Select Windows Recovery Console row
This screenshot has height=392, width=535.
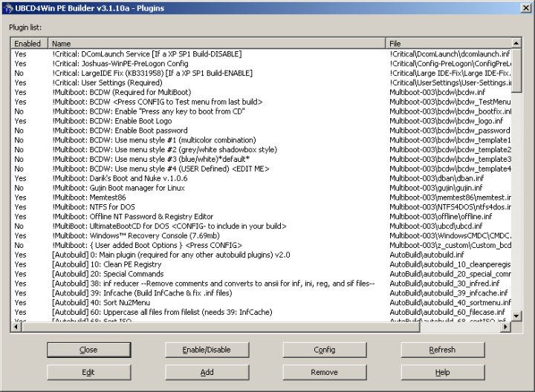pyautogui.click(x=261, y=235)
